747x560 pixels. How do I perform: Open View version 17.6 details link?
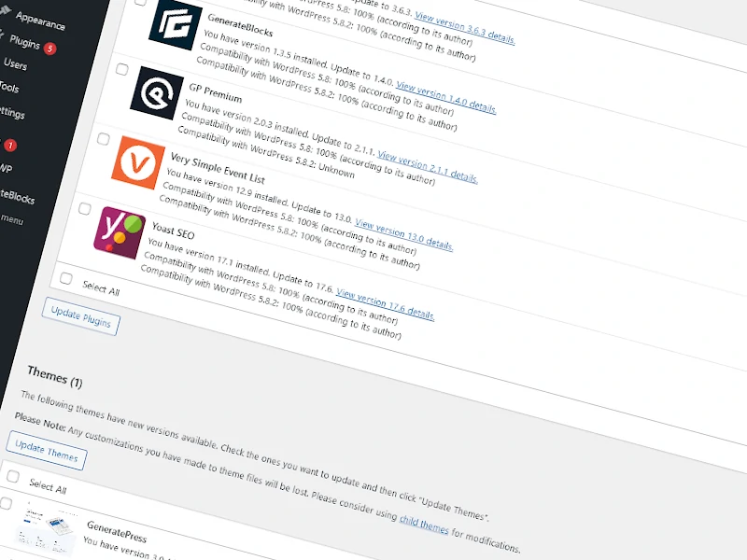coord(385,304)
